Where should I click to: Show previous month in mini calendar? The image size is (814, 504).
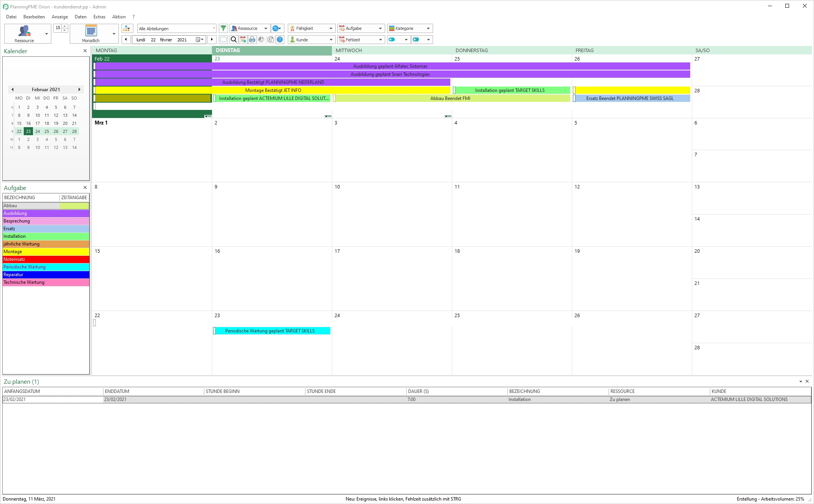(13, 89)
